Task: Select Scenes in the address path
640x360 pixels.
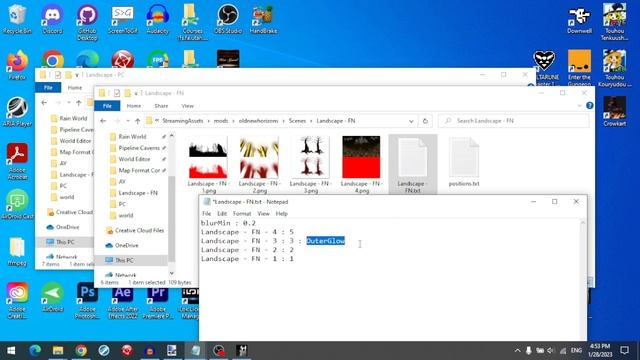Action: [x=297, y=121]
